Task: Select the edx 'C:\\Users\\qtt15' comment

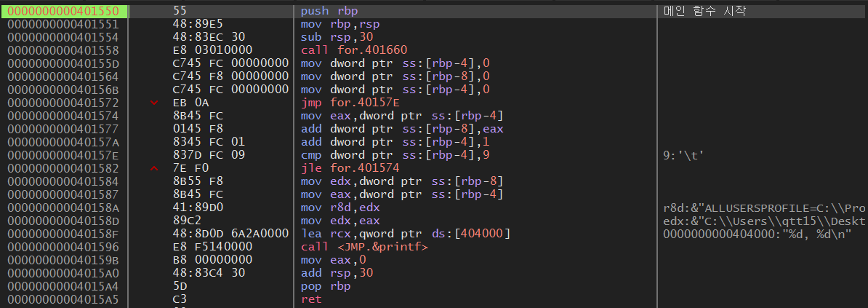Action: [765, 221]
